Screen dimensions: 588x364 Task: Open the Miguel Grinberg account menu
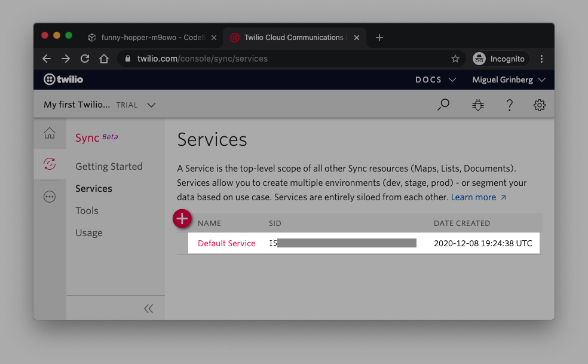tap(509, 79)
